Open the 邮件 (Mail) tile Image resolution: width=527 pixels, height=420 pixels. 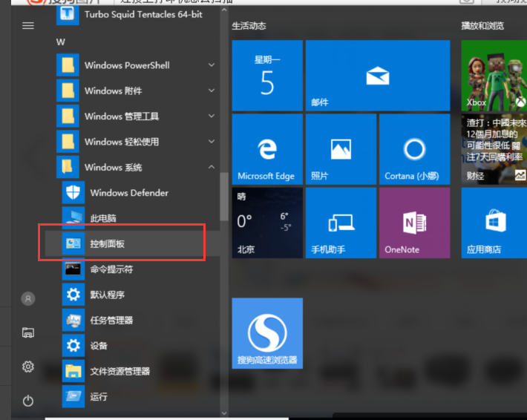tap(378, 76)
